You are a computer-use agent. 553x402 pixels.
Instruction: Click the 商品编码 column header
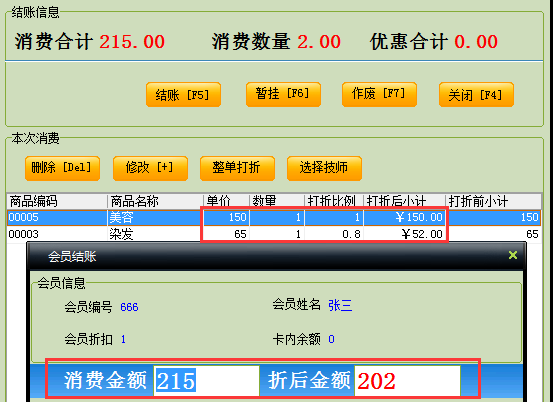coord(57,201)
